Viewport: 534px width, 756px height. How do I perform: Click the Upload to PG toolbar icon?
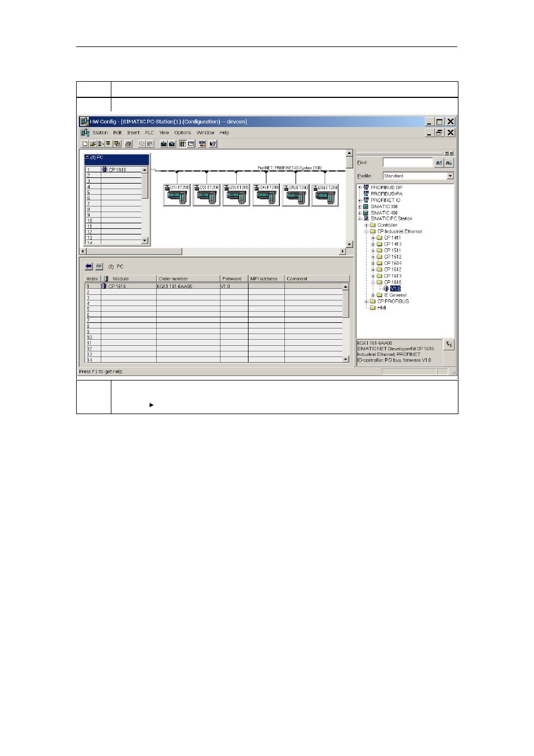tap(172, 144)
